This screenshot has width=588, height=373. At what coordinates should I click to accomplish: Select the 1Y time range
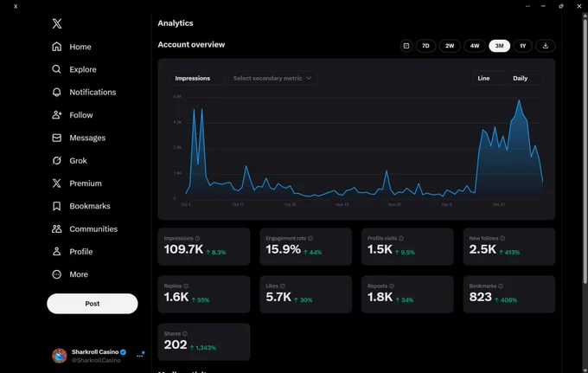(x=523, y=46)
